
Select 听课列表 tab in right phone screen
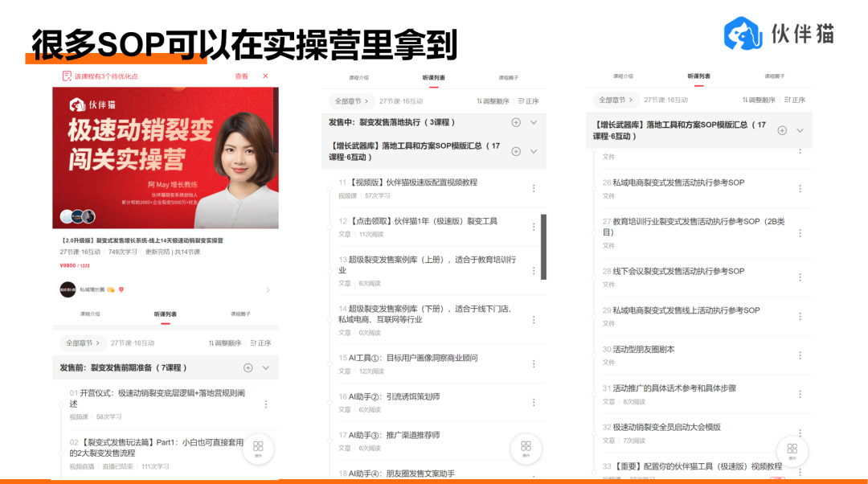click(x=698, y=76)
